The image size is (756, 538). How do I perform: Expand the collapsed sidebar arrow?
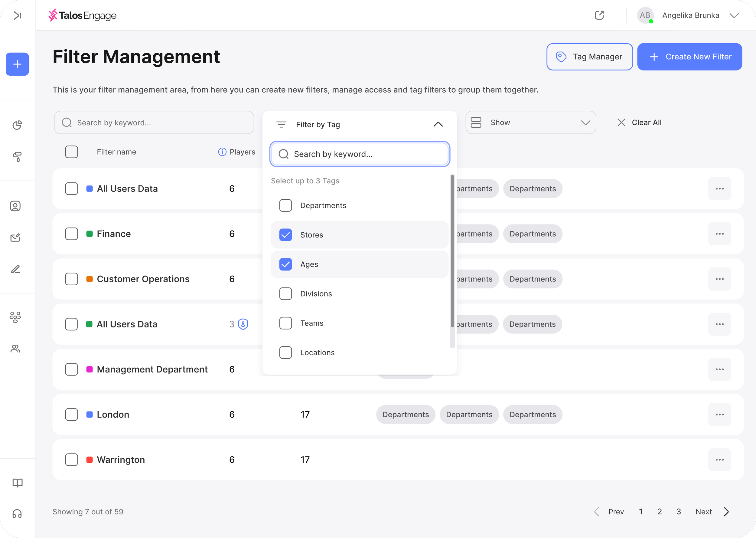18,15
